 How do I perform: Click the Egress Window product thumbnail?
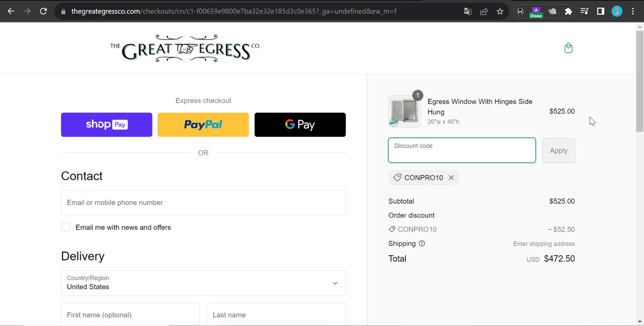[x=404, y=111]
